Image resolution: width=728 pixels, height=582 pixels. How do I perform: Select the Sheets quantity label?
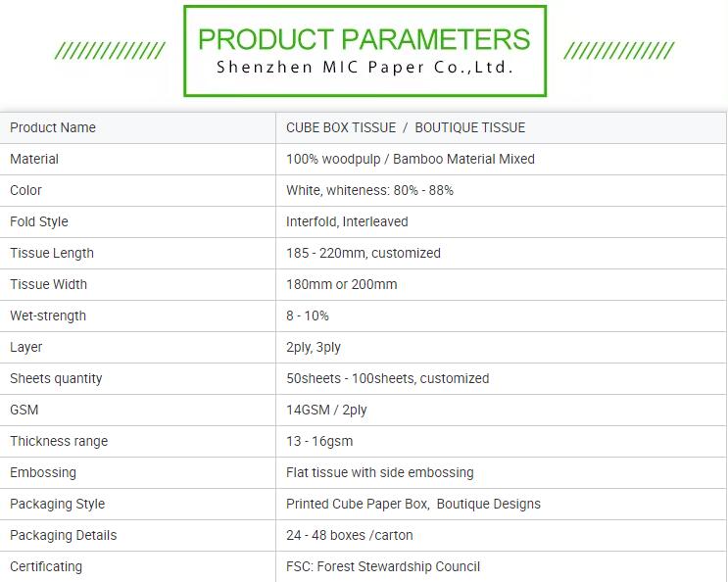tap(56, 379)
